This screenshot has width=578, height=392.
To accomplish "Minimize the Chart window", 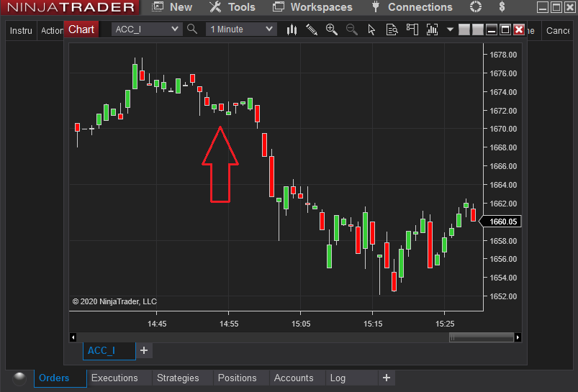I will point(492,29).
